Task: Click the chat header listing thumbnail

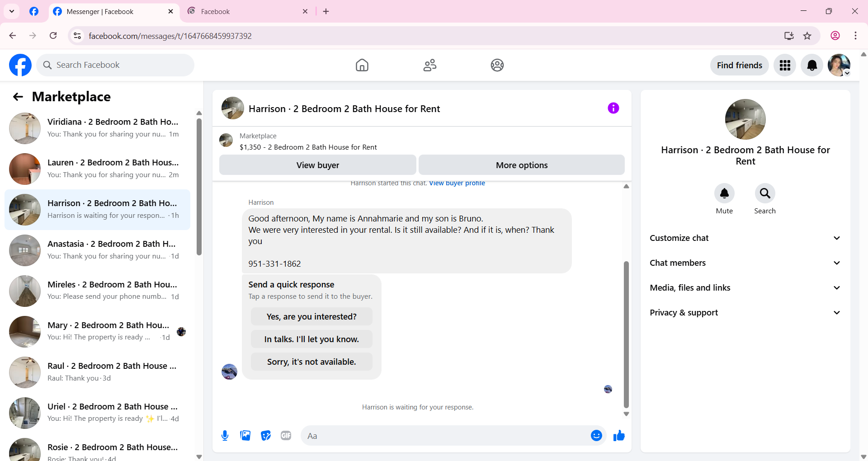Action: 233,108
